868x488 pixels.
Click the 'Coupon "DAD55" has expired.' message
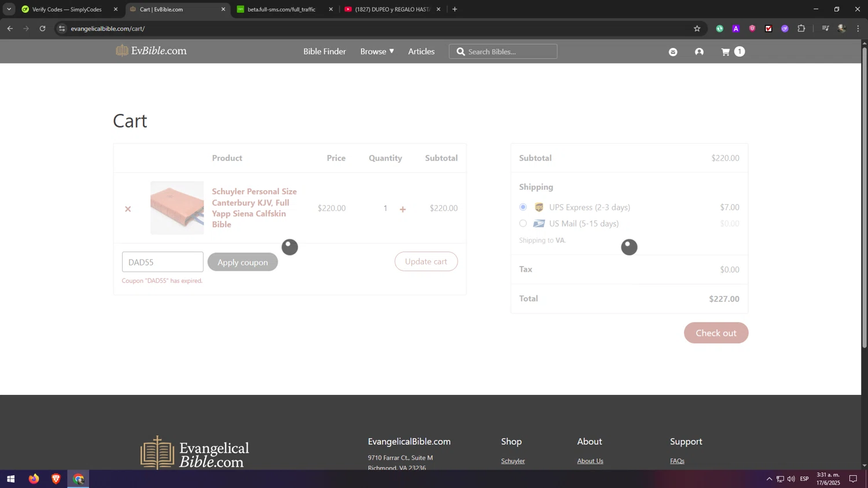click(162, 281)
